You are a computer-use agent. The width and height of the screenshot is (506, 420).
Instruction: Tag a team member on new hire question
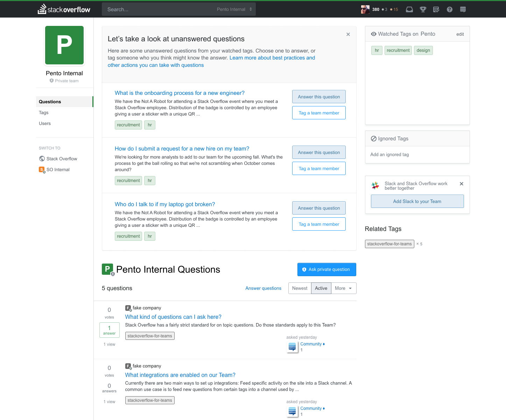click(x=319, y=169)
